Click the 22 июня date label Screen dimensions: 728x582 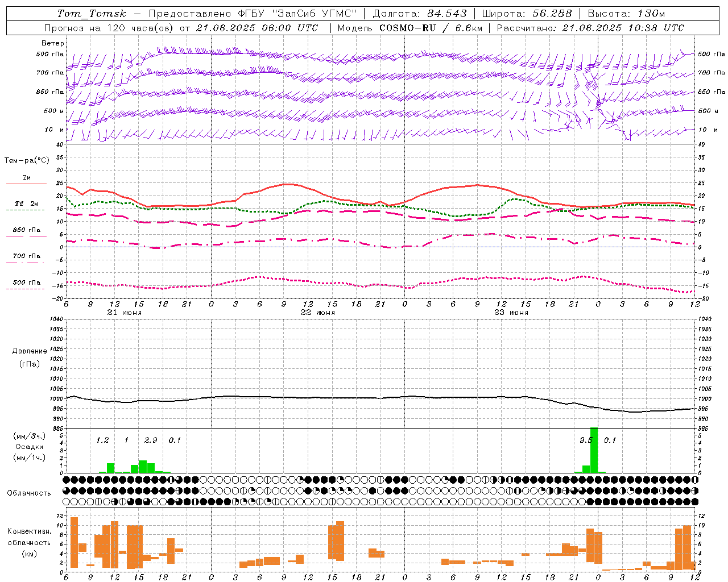pos(318,313)
